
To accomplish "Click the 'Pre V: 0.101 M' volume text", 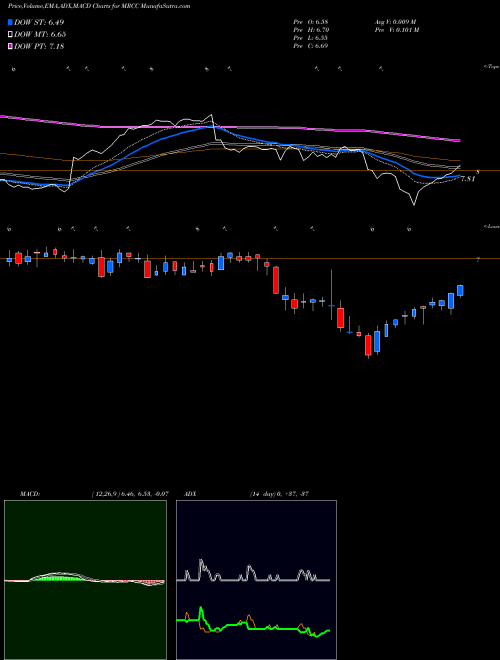I will 396,30.
